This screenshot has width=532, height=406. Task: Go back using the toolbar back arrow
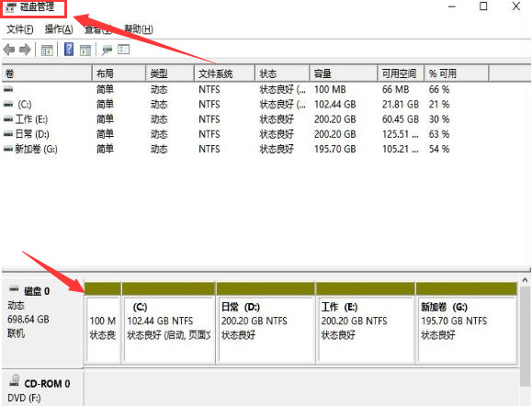[x=9, y=51]
